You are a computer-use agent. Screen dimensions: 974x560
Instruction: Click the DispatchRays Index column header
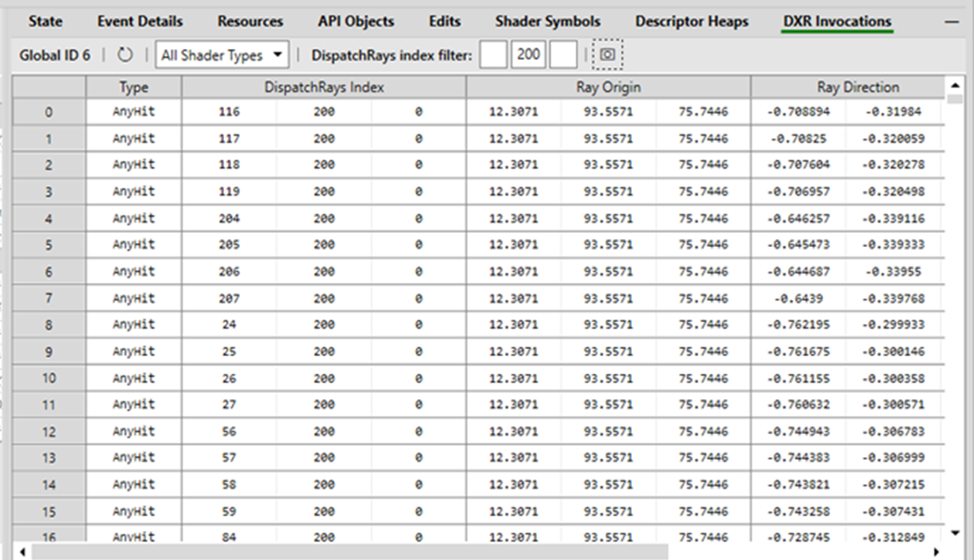323,87
